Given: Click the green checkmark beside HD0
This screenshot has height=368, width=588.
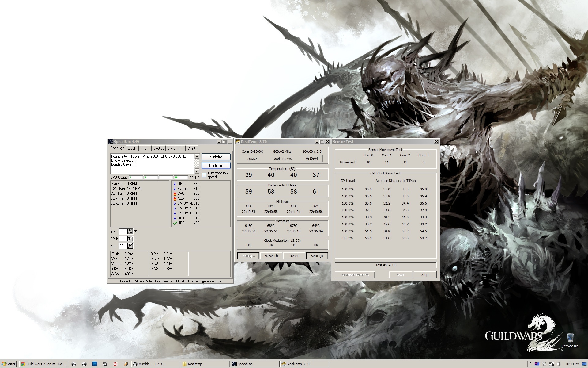Looking at the screenshot, I should coord(175,223).
